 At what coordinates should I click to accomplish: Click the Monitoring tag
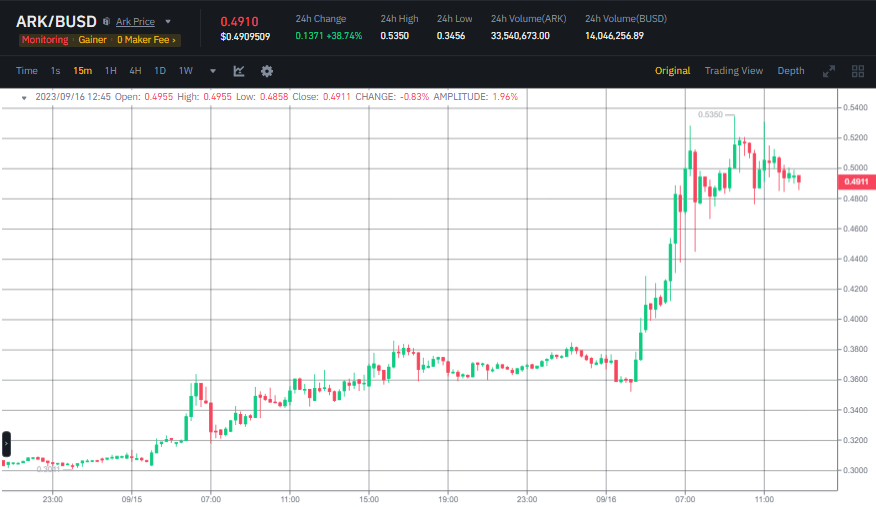coord(45,40)
